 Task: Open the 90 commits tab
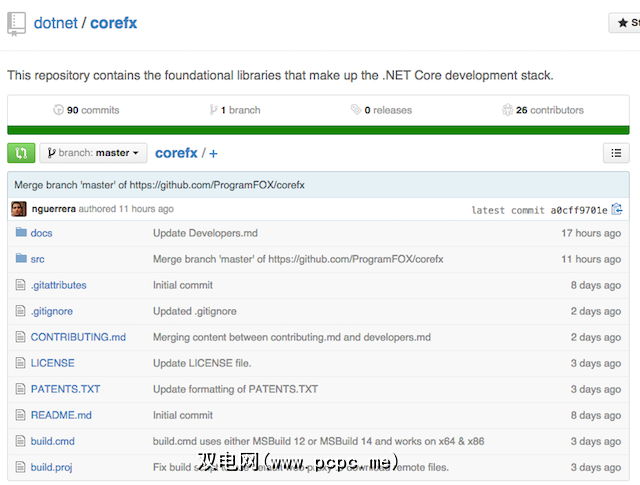[86, 110]
